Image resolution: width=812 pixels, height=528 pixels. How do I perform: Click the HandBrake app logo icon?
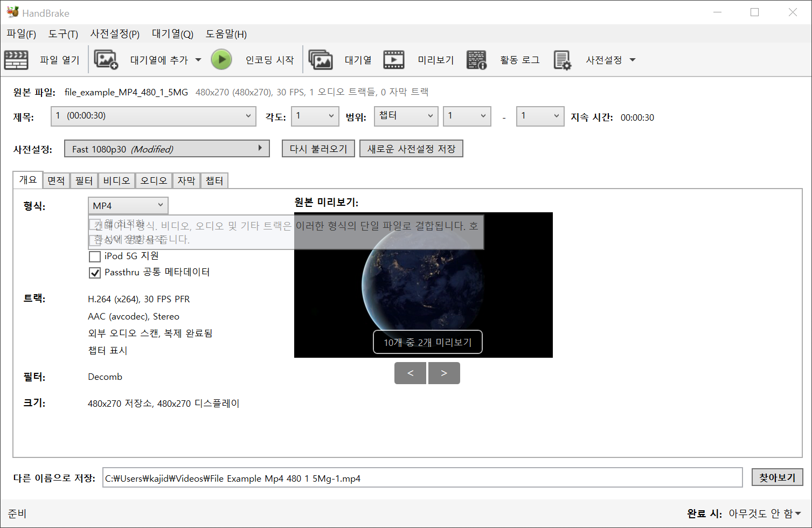pos(13,12)
